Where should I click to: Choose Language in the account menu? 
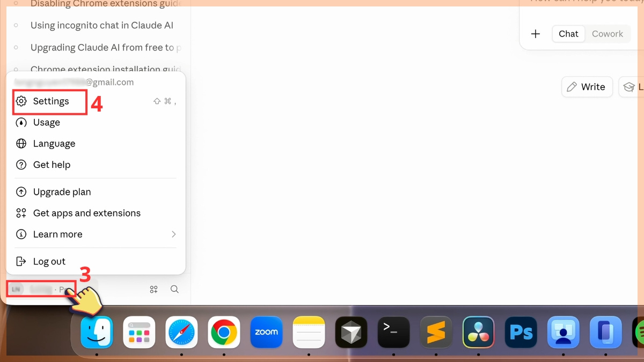pyautogui.click(x=96, y=144)
